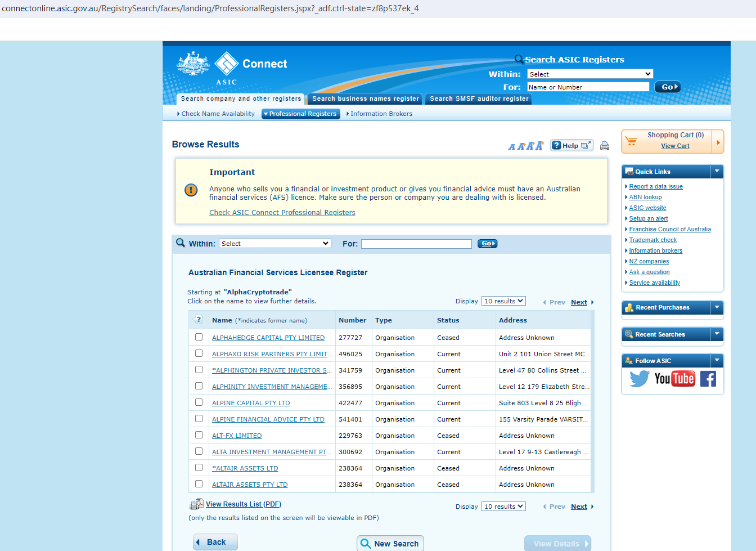Click Go in the header search
The width and height of the screenshot is (756, 551).
click(x=668, y=87)
